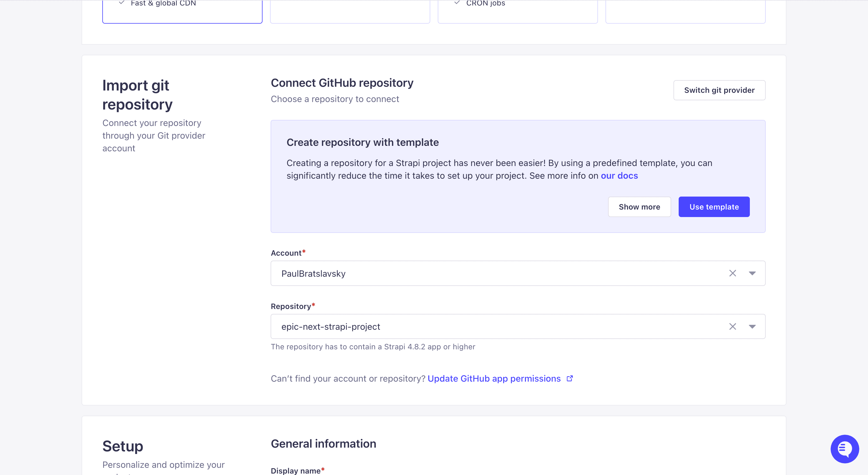Expand the Repository dropdown arrow
Screen dimensions: 868x475
[752, 326]
